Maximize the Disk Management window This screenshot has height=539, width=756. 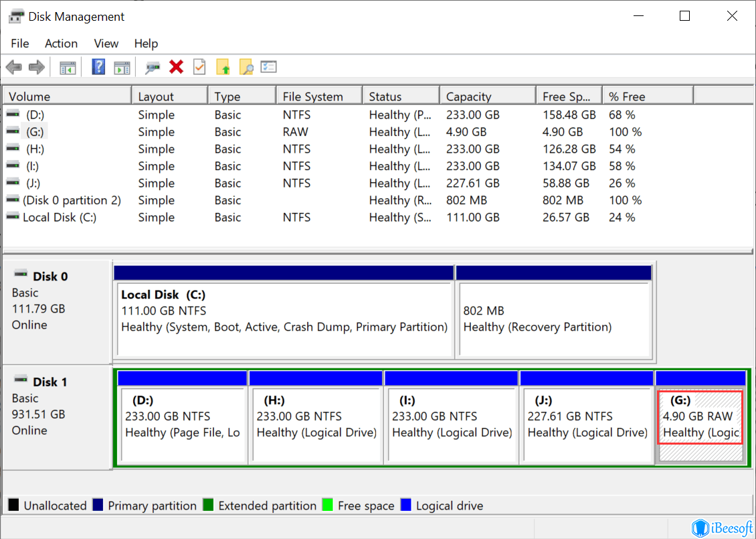tap(684, 16)
